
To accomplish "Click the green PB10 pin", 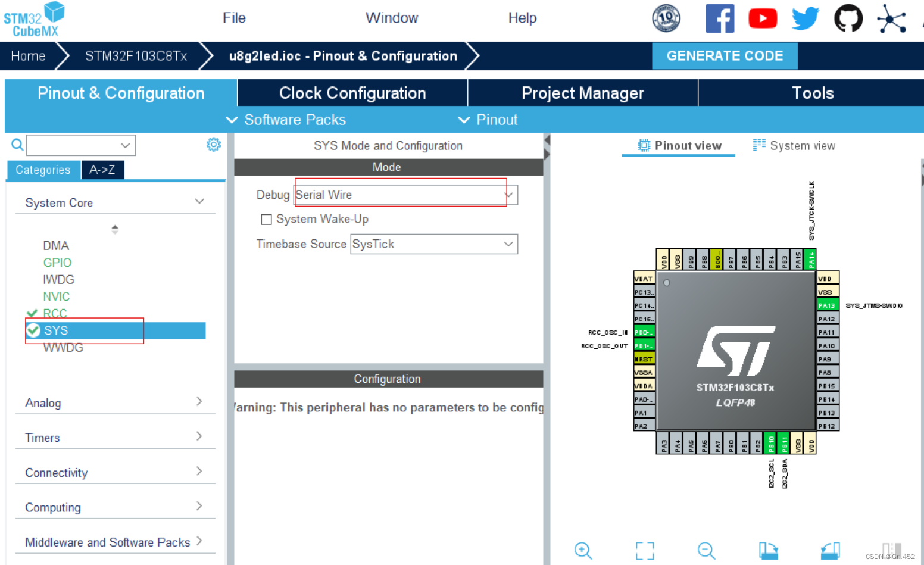I will [x=770, y=443].
